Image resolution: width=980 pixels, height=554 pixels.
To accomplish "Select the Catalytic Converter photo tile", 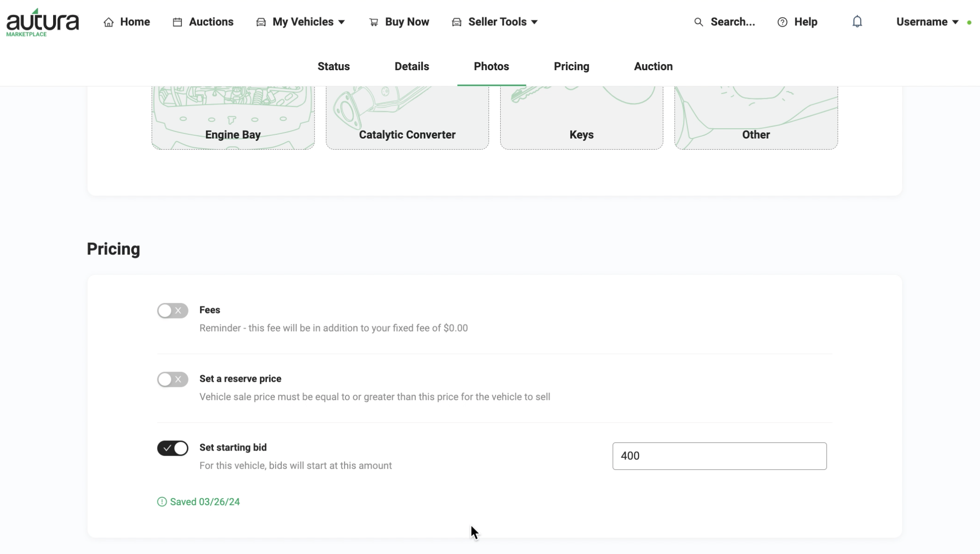I will 407,118.
